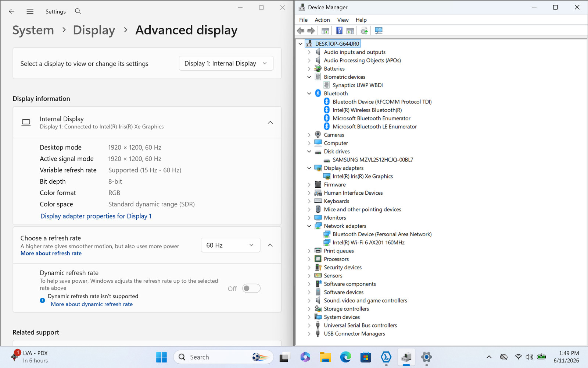Click the Back arrow in Device Manager toolbar
The width and height of the screenshot is (588, 368).
(x=301, y=31)
